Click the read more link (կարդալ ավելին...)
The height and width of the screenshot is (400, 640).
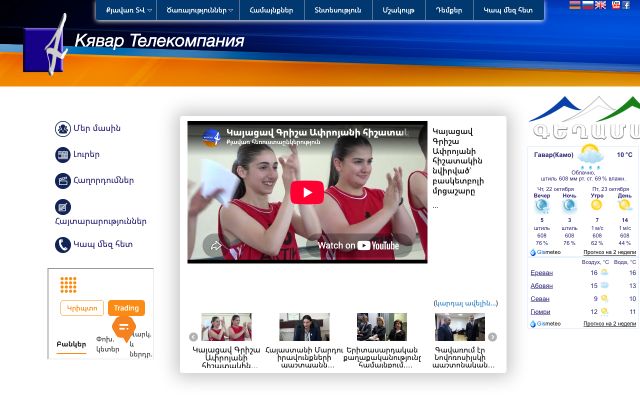466,303
